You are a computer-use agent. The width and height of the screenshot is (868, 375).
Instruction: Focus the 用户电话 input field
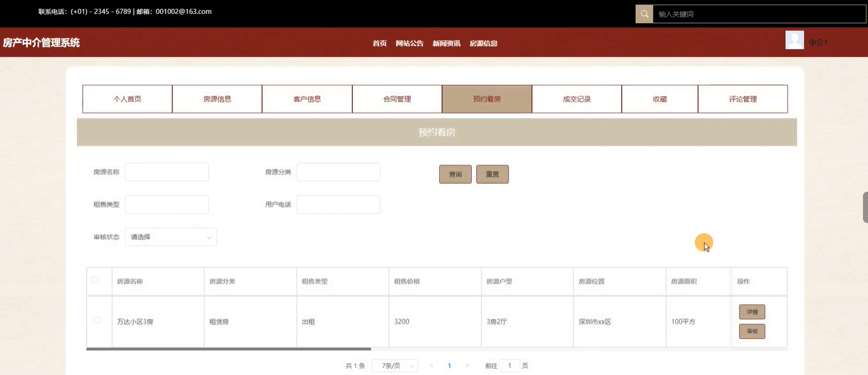point(338,205)
